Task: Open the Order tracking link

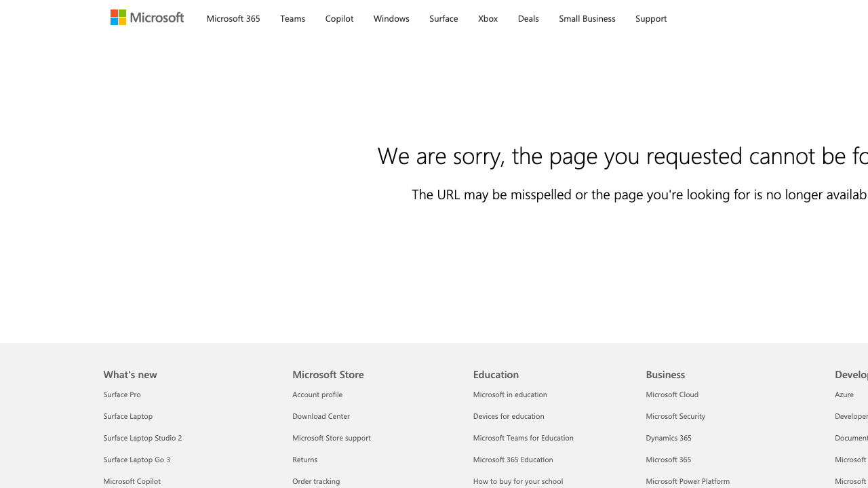Action: (x=316, y=481)
